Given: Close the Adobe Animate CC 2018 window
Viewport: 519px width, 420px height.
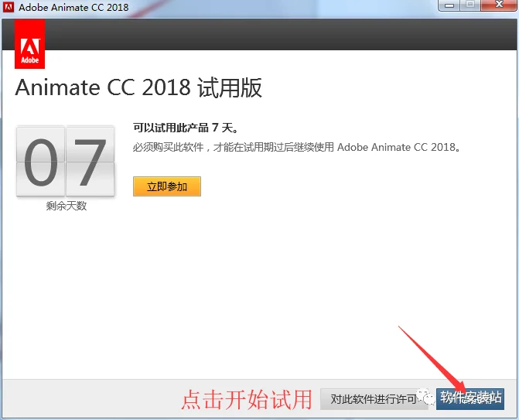Looking at the screenshot, I should (x=499, y=5).
